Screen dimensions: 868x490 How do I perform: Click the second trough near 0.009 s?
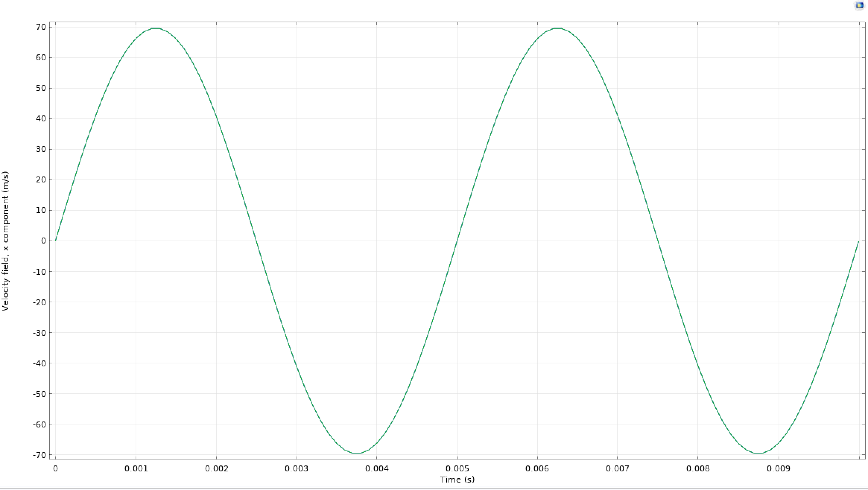[758, 453]
